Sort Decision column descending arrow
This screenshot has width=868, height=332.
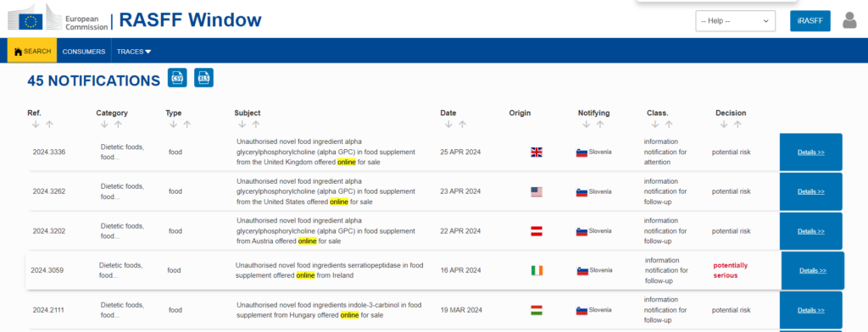724,125
